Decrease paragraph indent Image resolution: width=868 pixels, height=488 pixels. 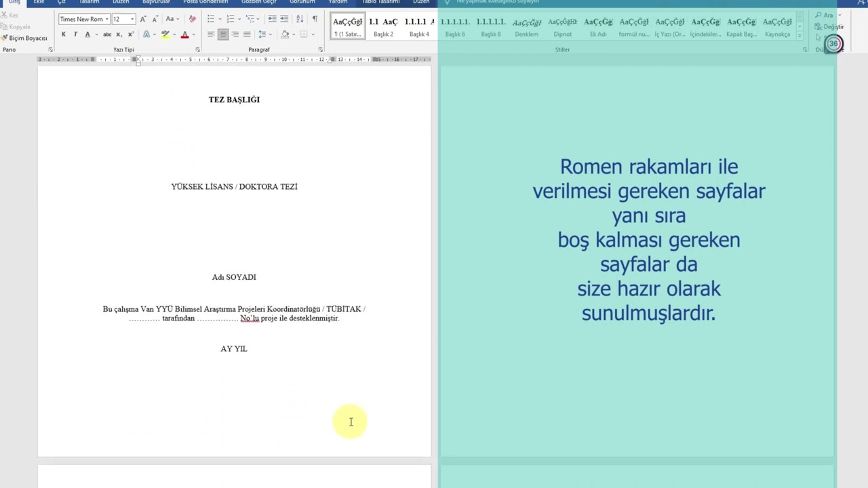tap(272, 19)
